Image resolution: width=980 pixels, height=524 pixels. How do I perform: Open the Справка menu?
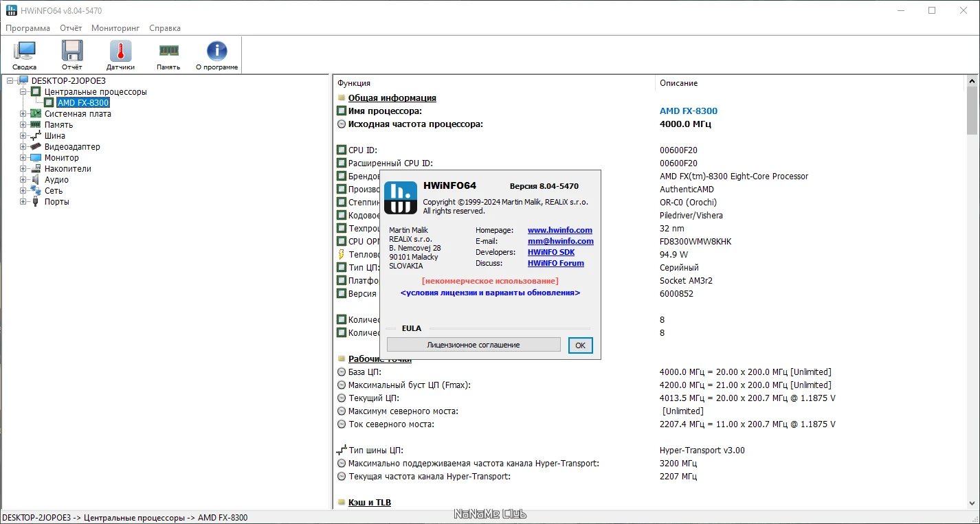pyautogui.click(x=165, y=28)
